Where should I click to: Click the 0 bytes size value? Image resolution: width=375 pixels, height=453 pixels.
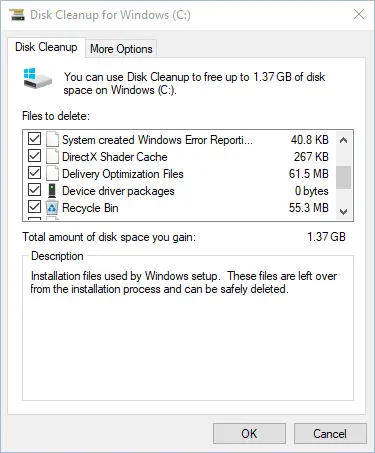pos(312,191)
